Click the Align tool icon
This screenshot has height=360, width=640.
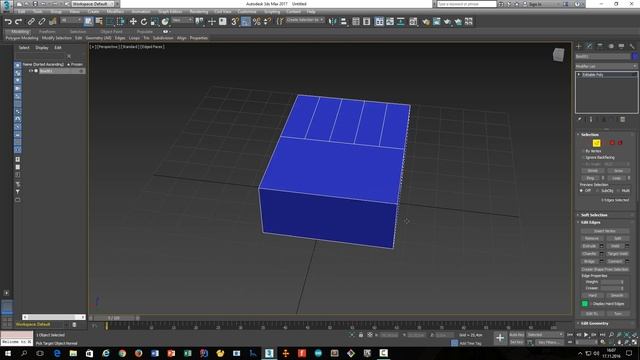click(x=344, y=22)
